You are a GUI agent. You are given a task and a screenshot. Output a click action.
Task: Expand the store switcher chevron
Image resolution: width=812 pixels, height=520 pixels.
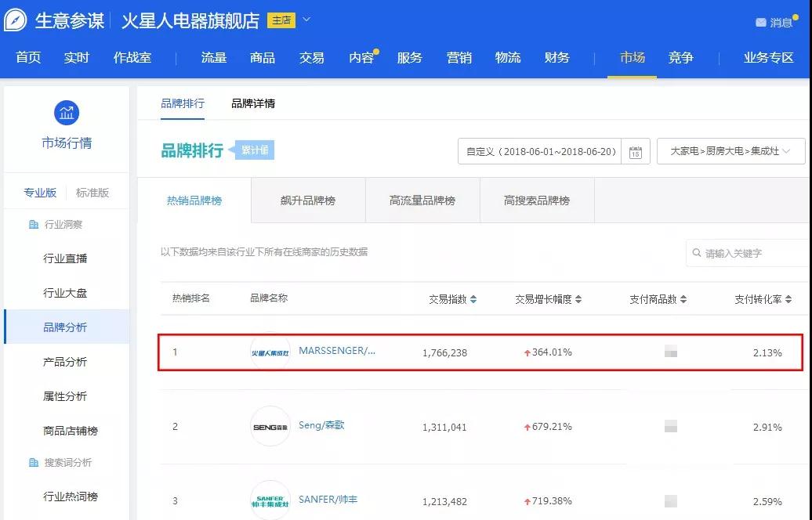point(306,20)
